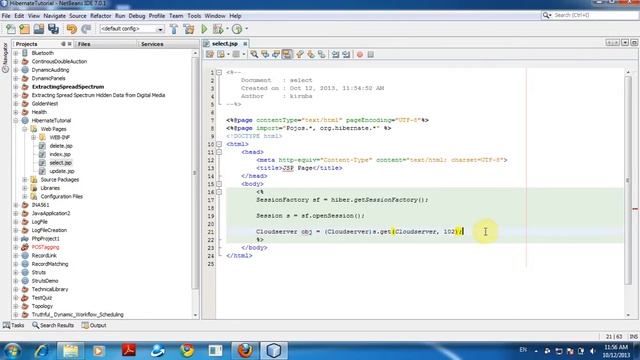Toggle the head fold at line 11

pos(219,152)
